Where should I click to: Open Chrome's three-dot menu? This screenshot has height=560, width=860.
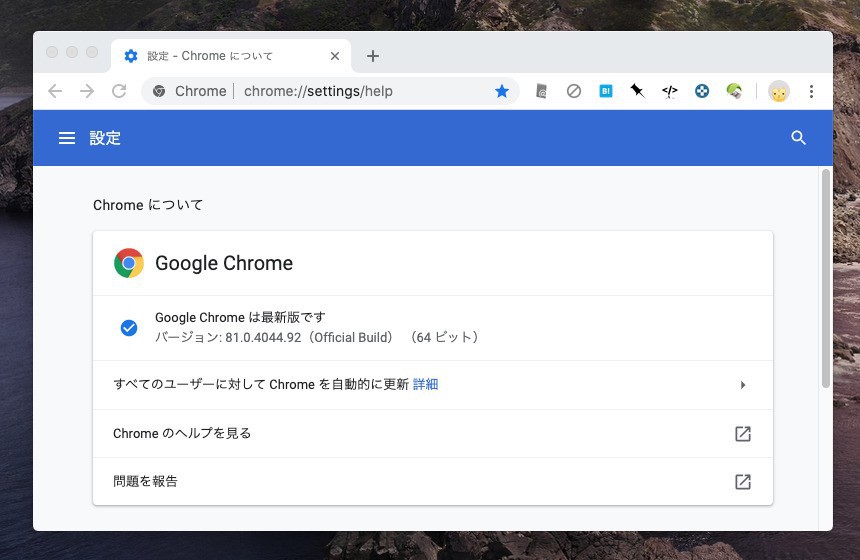(x=811, y=91)
